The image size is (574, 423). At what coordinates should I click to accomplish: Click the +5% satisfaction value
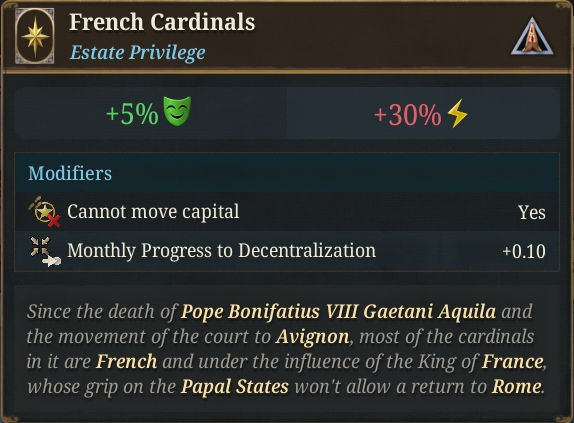point(132,114)
